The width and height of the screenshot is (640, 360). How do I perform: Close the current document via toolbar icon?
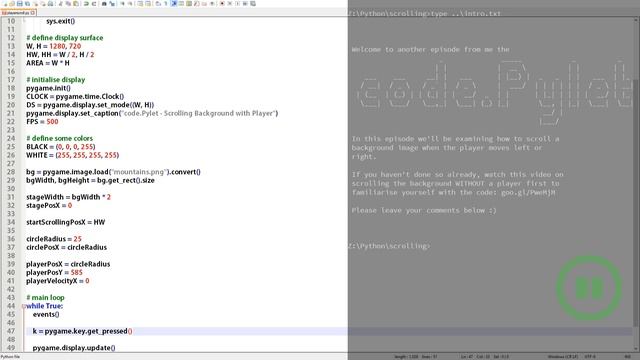click(35, 4)
